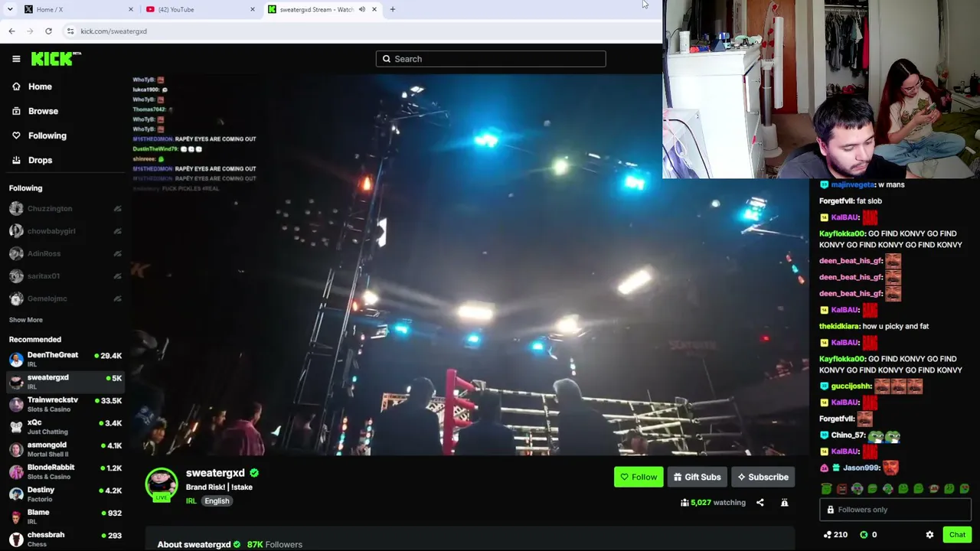Screen dimensions: 980x551
Task: Open DeenTheGreat recommended channel
Action: tap(65, 359)
